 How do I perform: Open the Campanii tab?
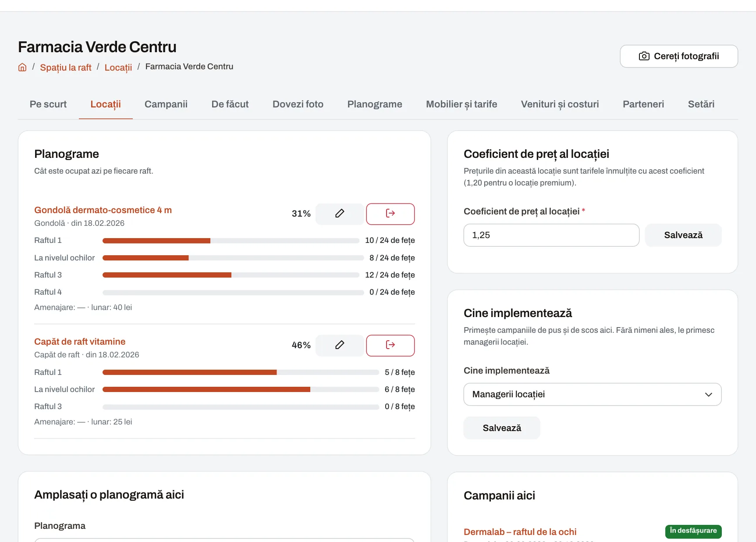click(166, 104)
